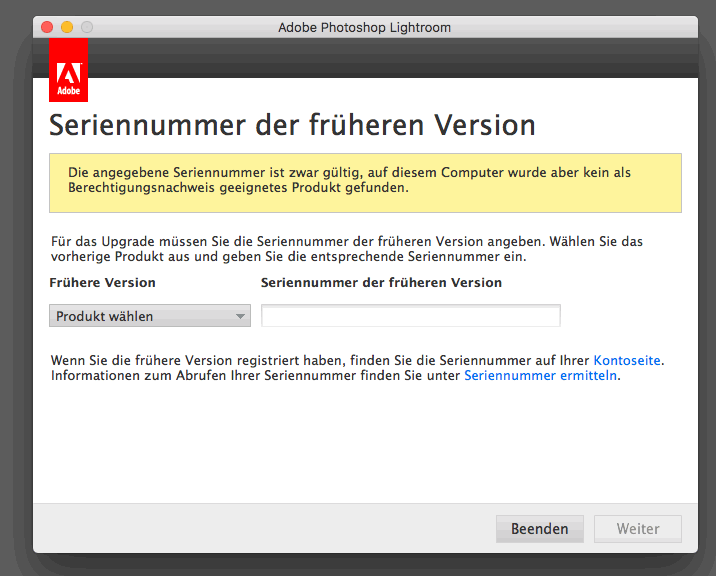716x576 pixels.
Task: Close the Lightroom window with red button
Action: [47, 27]
